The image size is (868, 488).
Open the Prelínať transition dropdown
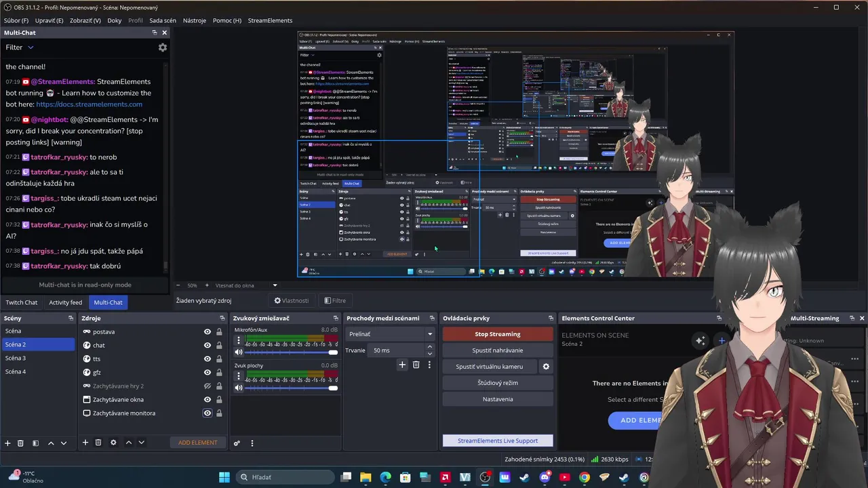390,334
